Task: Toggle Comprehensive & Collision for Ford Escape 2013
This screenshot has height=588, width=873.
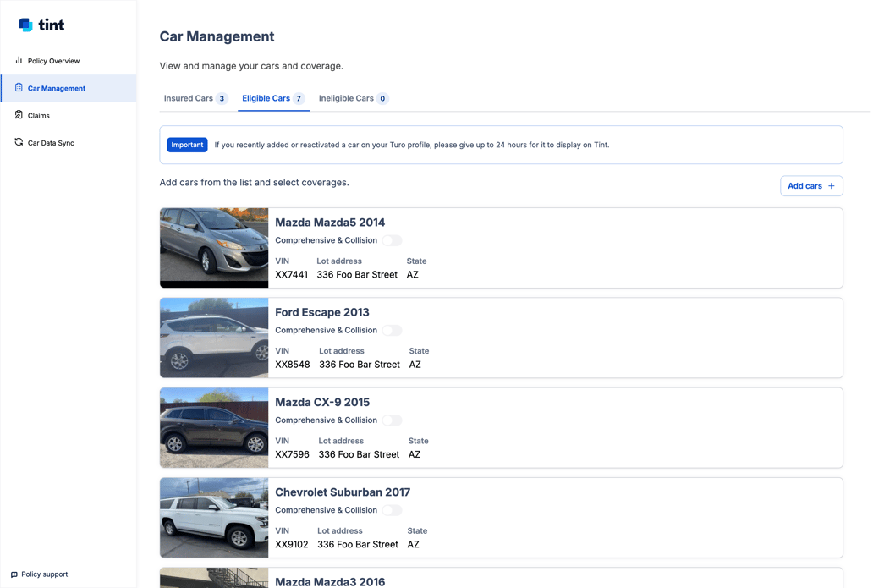Action: point(392,331)
